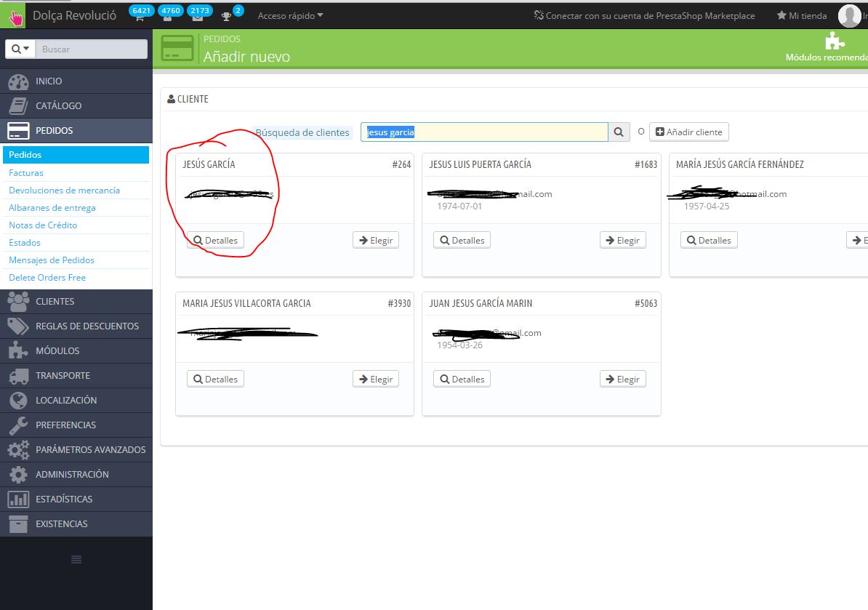Select the Pedidos submenu entry

point(76,154)
